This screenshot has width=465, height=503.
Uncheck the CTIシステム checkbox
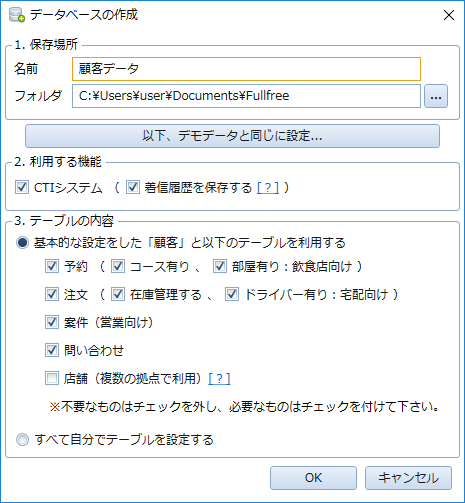pyautogui.click(x=22, y=187)
